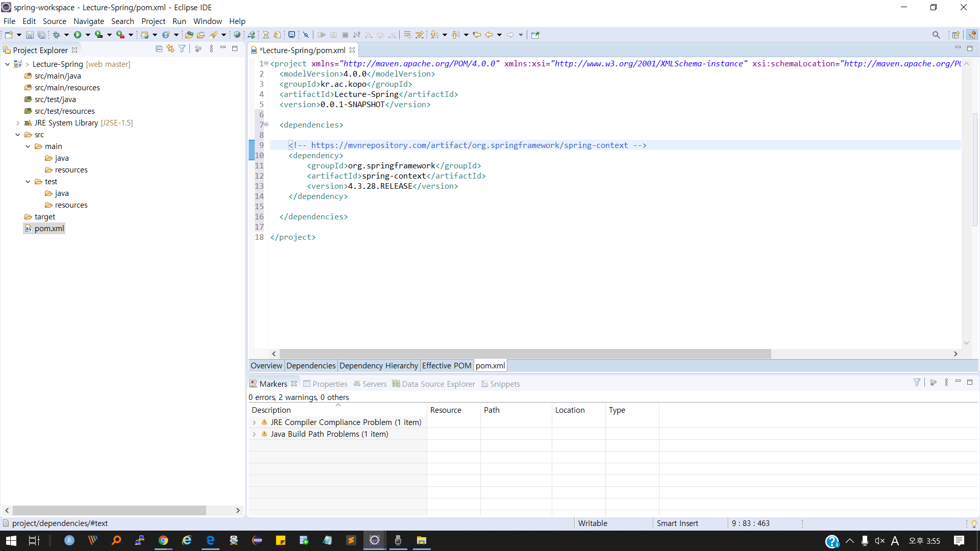Expand the JRE System Library node

[x=18, y=123]
